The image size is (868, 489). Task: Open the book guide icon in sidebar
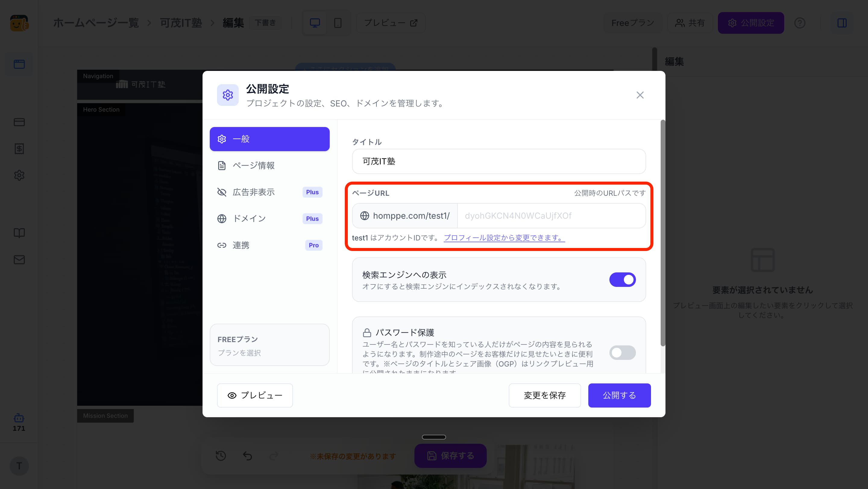tap(19, 233)
